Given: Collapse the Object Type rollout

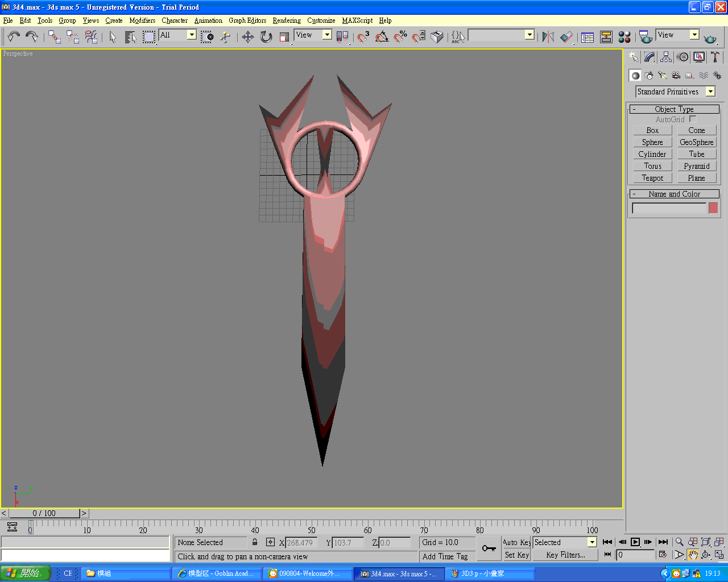Looking at the screenshot, I should pos(675,109).
